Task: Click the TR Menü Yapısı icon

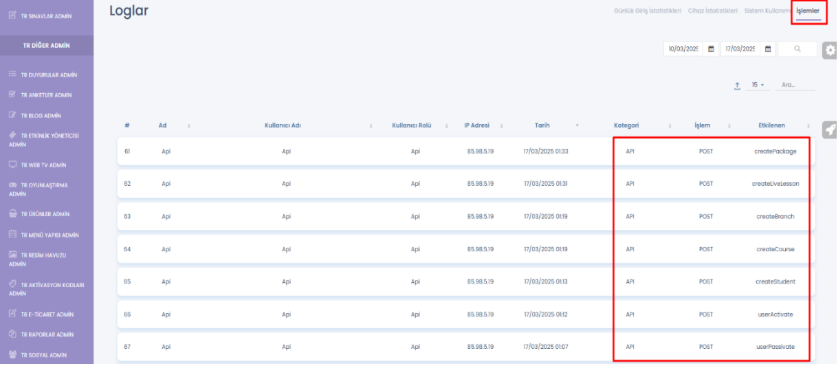Action: (13, 234)
